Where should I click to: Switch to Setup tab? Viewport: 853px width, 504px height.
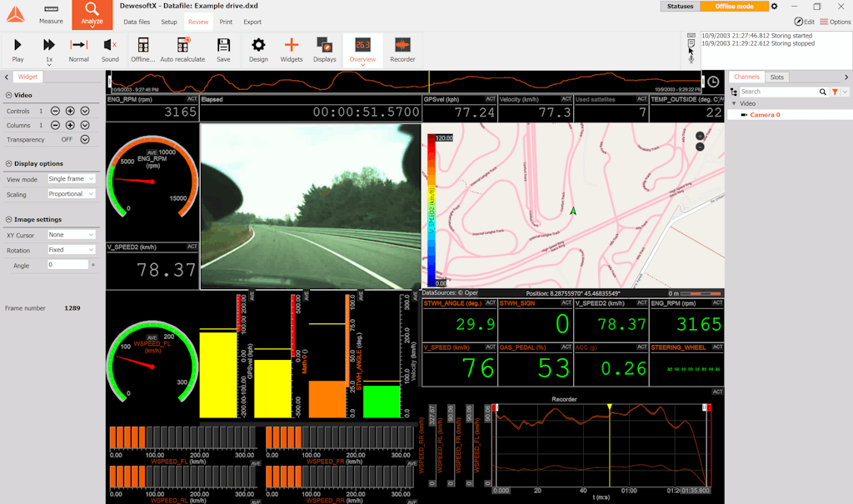click(169, 22)
